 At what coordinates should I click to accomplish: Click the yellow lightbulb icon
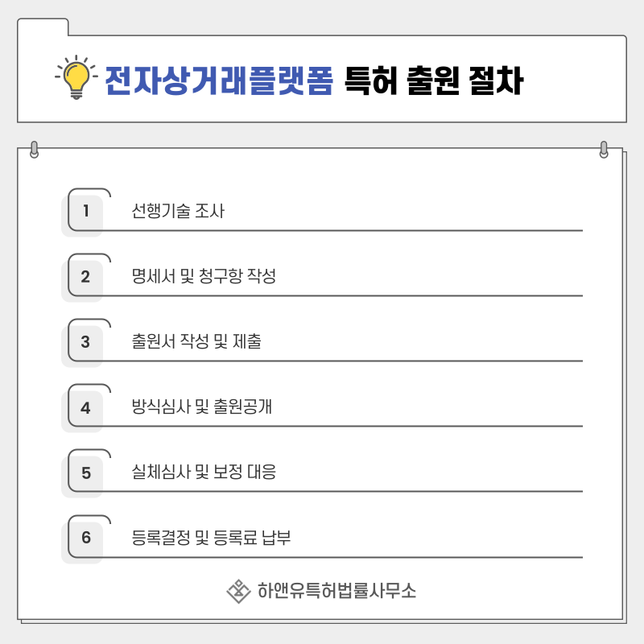tap(76, 77)
